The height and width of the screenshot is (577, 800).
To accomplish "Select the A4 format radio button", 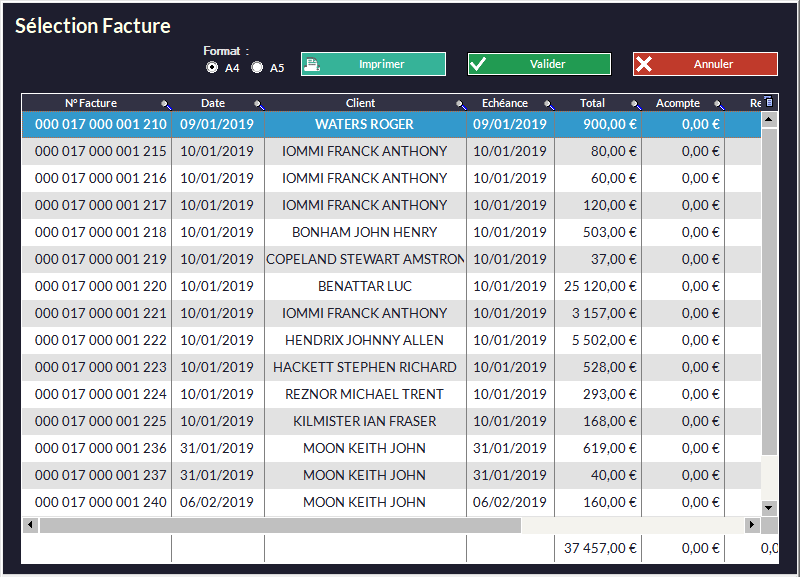I will pos(212,68).
